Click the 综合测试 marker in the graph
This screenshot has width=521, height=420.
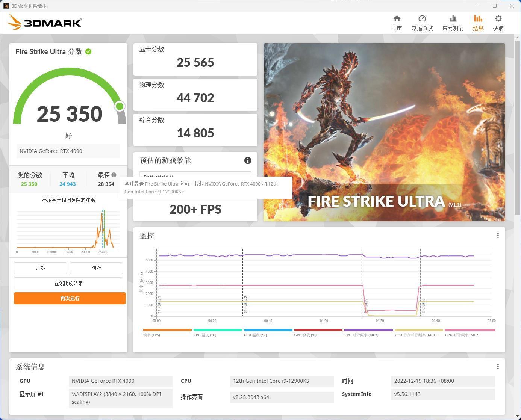423,306
